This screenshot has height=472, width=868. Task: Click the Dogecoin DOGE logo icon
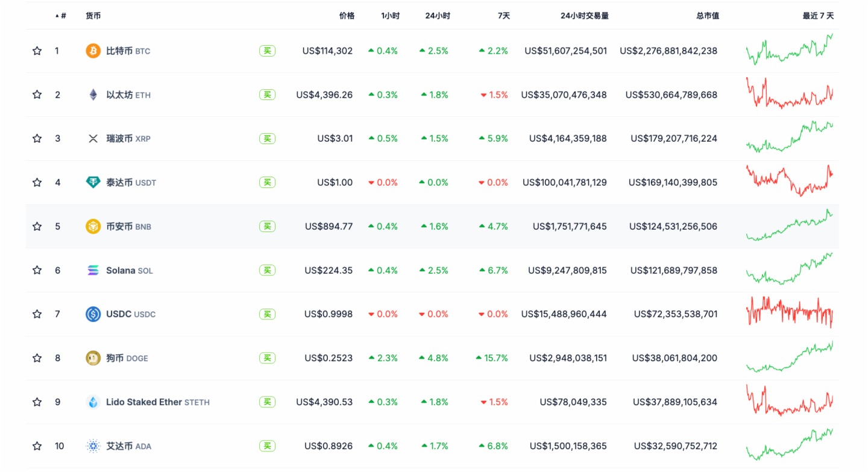tap(93, 358)
